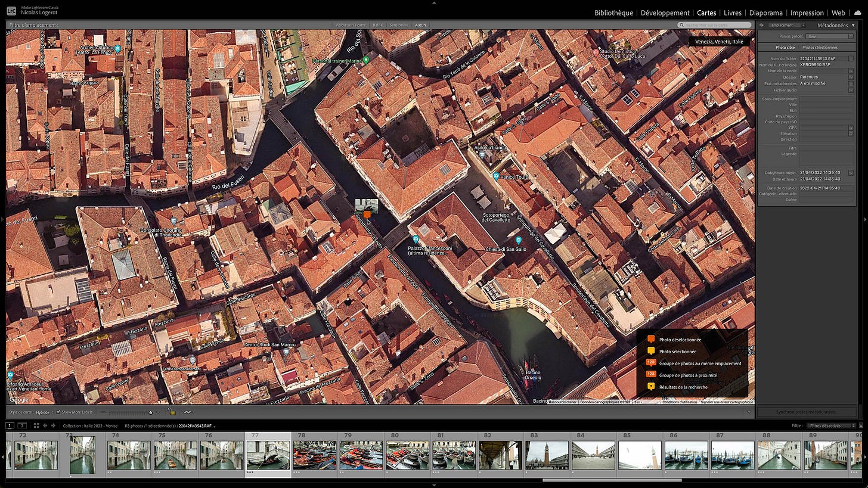Click the action button beside Nom du fichier
868x488 pixels.
pyautogui.click(x=851, y=58)
